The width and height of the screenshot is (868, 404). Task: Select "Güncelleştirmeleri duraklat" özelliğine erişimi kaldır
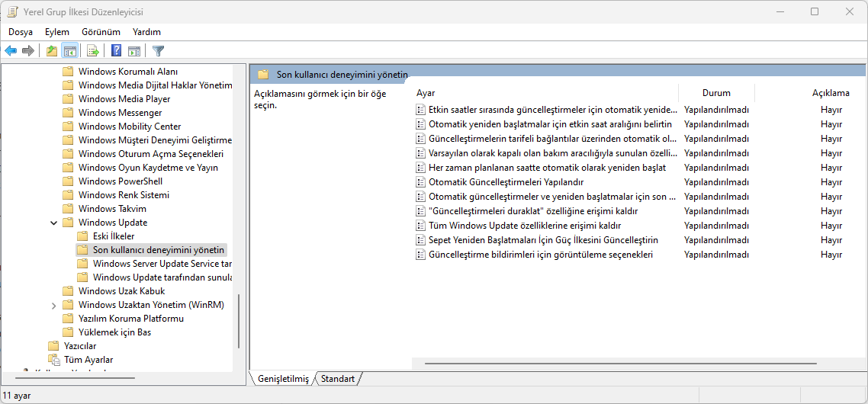[x=534, y=211]
